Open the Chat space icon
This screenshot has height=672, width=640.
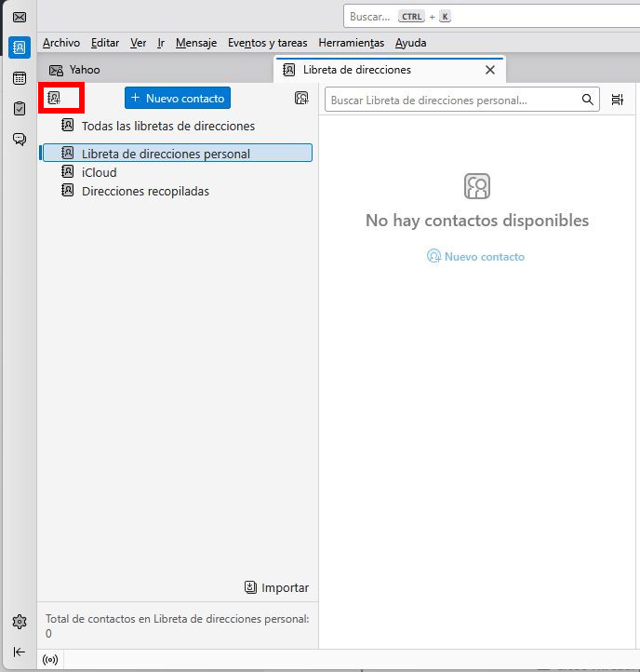[x=19, y=140]
